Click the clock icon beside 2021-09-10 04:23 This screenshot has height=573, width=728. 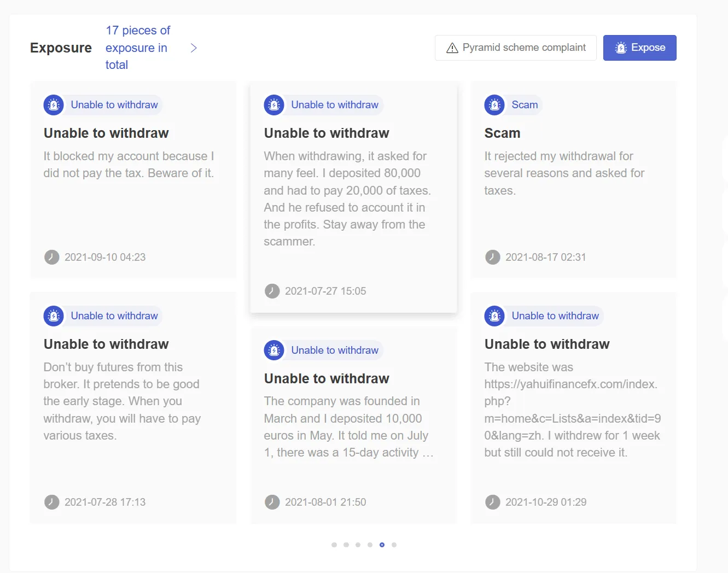pyautogui.click(x=52, y=257)
